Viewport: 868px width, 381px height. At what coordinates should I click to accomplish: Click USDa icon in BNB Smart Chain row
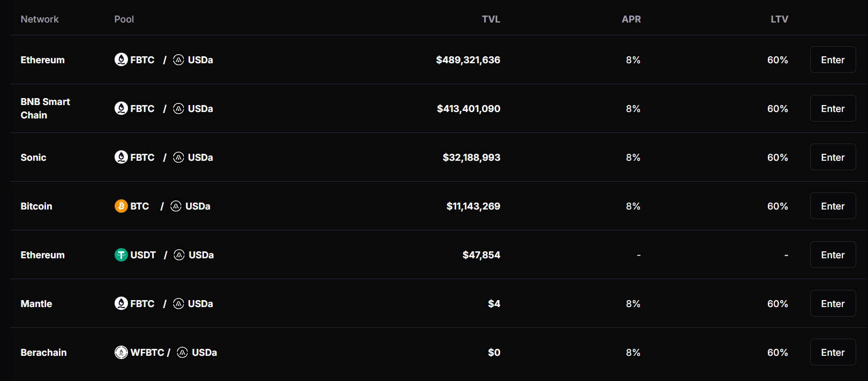[x=179, y=109]
